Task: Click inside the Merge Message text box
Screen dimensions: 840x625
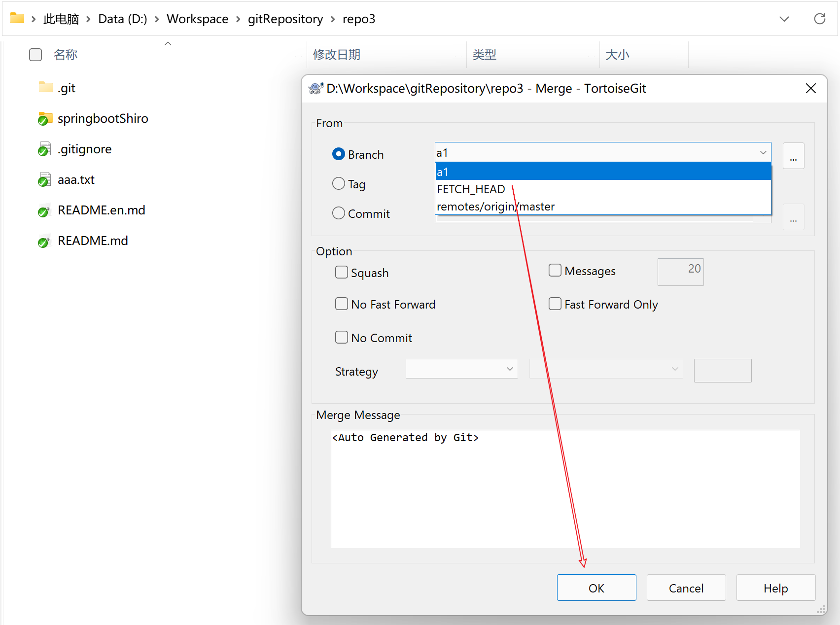Action: coord(565,488)
